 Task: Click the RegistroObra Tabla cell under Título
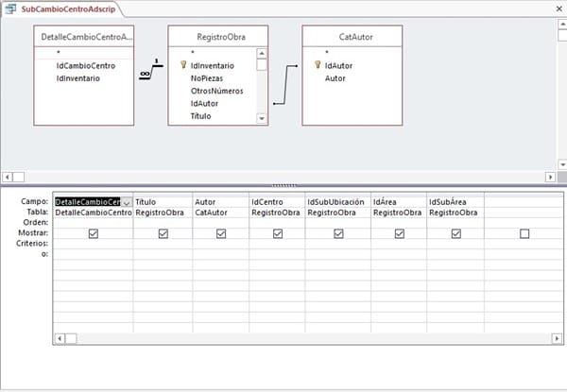(163, 213)
